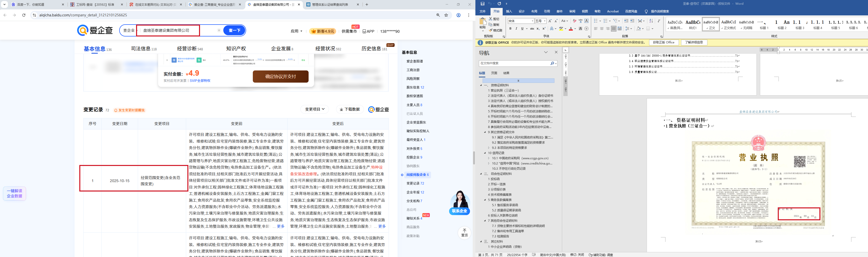Viewport: 868px width, 257px height.
Task: Click the 了解详细信息 button in Word
Action: click(x=694, y=42)
